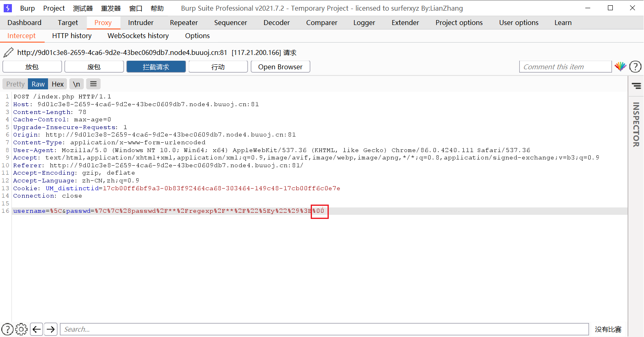The width and height of the screenshot is (644, 337).
Task: Open the WebSockets history sub-tab
Action: coord(138,36)
